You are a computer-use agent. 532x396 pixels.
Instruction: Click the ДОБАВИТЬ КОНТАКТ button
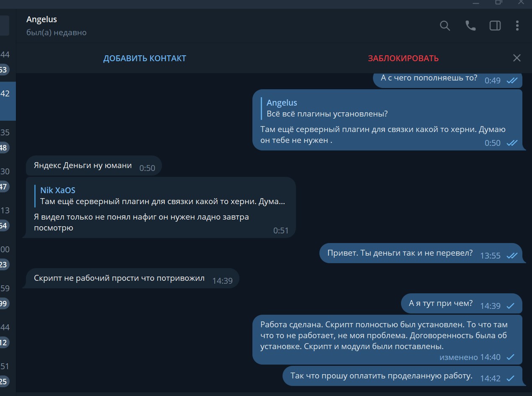145,58
